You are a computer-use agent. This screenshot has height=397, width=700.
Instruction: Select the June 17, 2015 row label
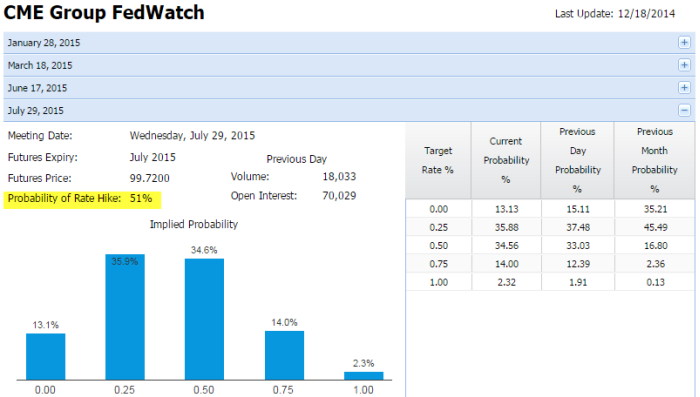click(37, 88)
